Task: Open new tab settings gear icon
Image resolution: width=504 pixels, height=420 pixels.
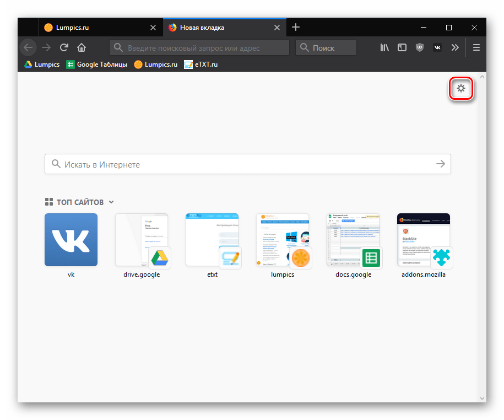Action: (x=461, y=88)
